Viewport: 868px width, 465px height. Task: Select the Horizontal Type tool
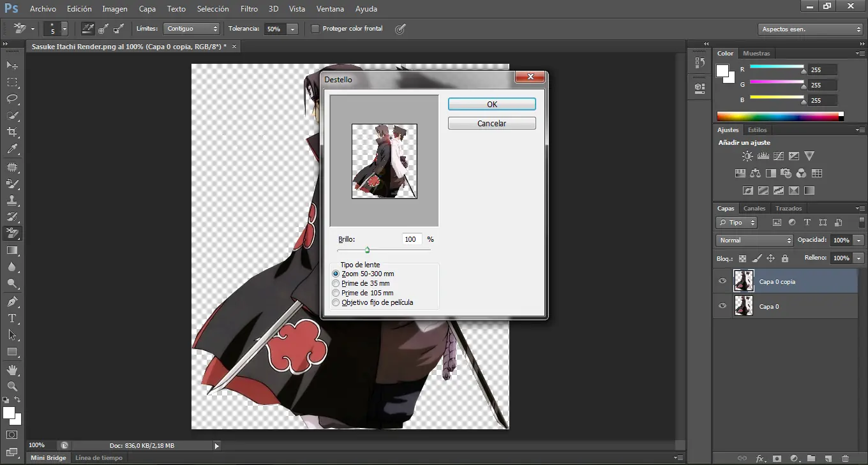[x=12, y=318]
